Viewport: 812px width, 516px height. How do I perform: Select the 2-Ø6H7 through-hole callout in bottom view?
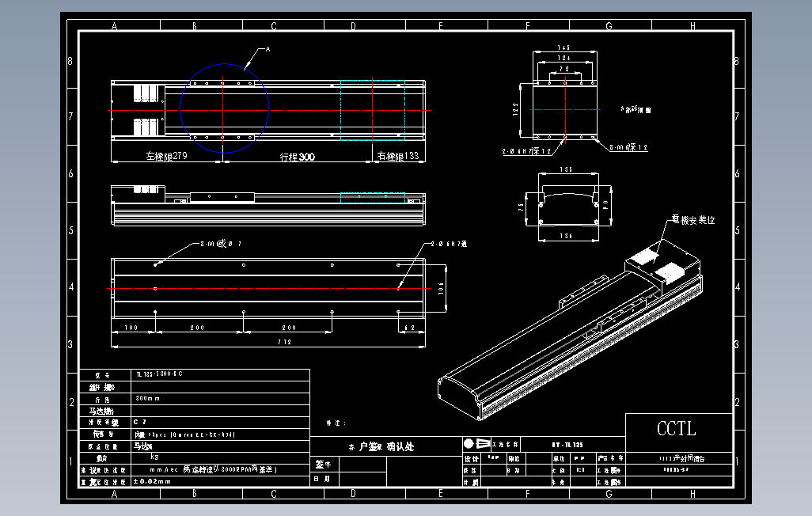(x=449, y=244)
